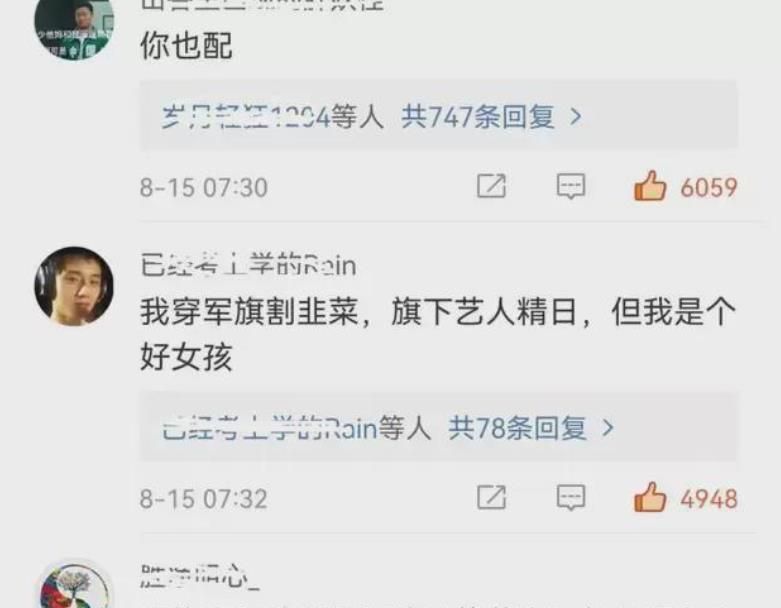Share the 8-15 07:32 comment
The image size is (781, 608).
pos(492,497)
